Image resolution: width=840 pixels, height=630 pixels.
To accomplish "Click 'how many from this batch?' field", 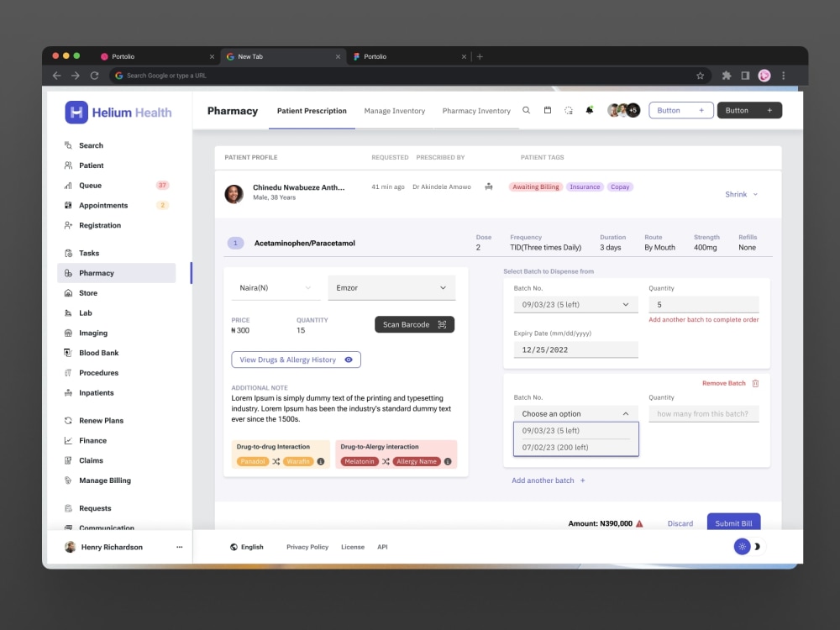I will click(704, 413).
